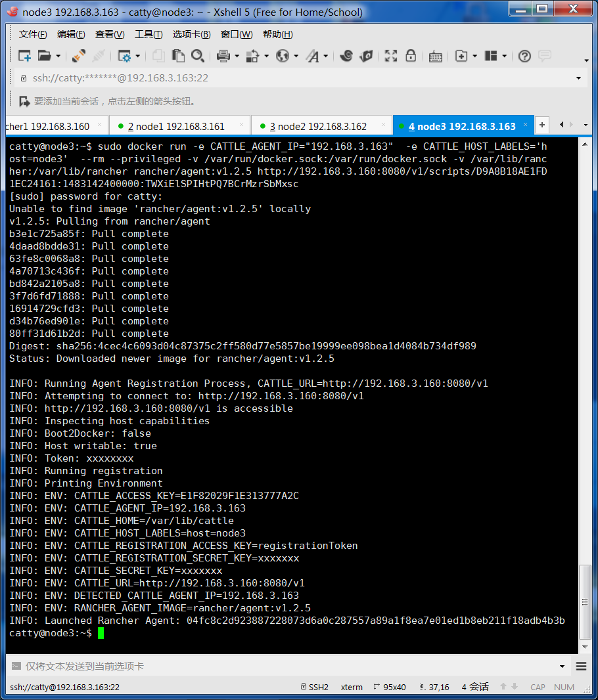The height and width of the screenshot is (700, 598).
Task: Open the 工具(T) menu
Action: pyautogui.click(x=149, y=34)
